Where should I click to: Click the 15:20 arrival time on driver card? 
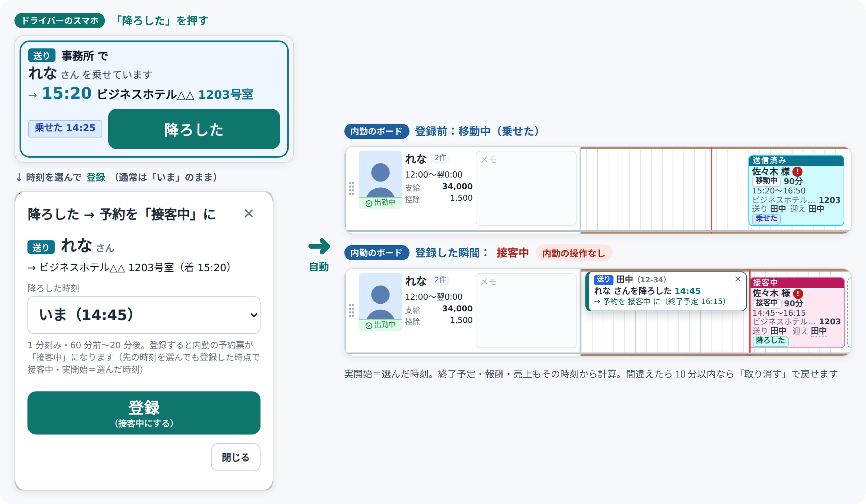[x=67, y=93]
